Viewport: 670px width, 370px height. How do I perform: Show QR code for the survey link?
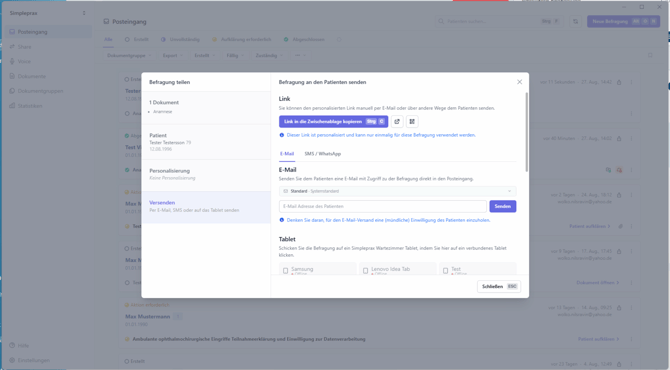pos(412,121)
